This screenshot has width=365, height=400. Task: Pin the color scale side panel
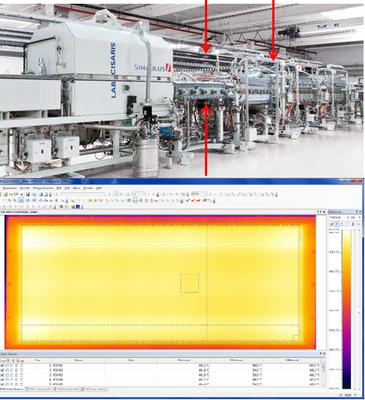tap(357, 211)
